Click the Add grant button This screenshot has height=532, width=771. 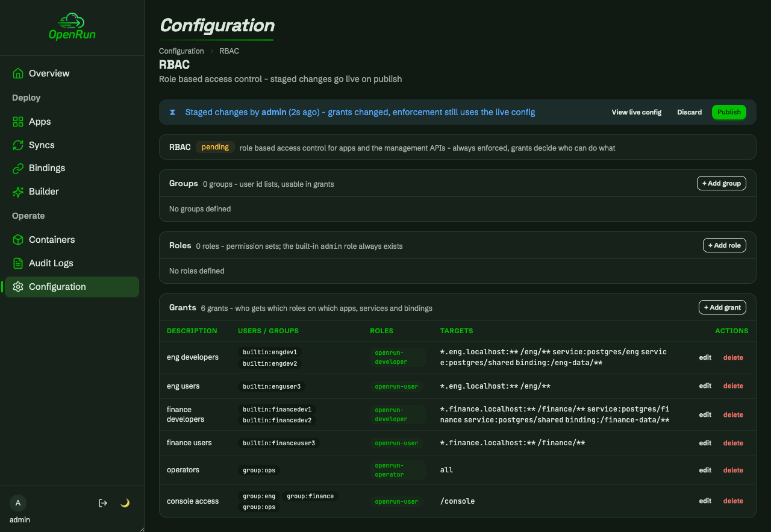722,307
